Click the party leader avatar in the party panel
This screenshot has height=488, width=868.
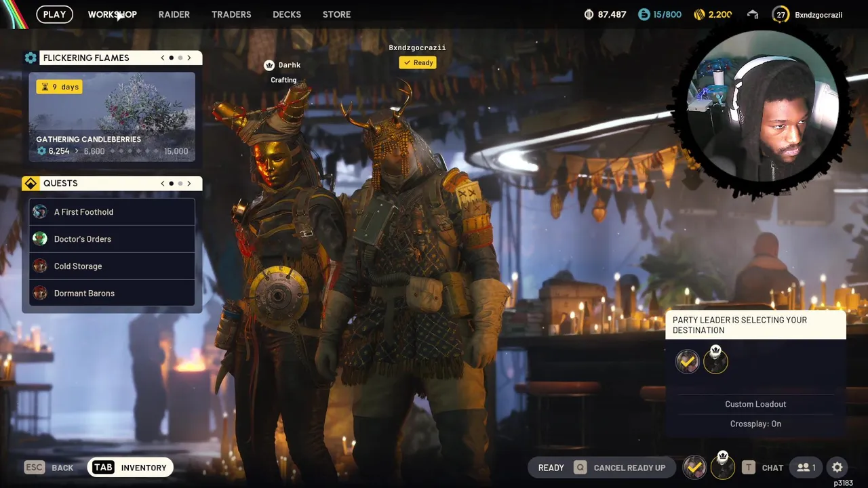pyautogui.click(x=715, y=360)
